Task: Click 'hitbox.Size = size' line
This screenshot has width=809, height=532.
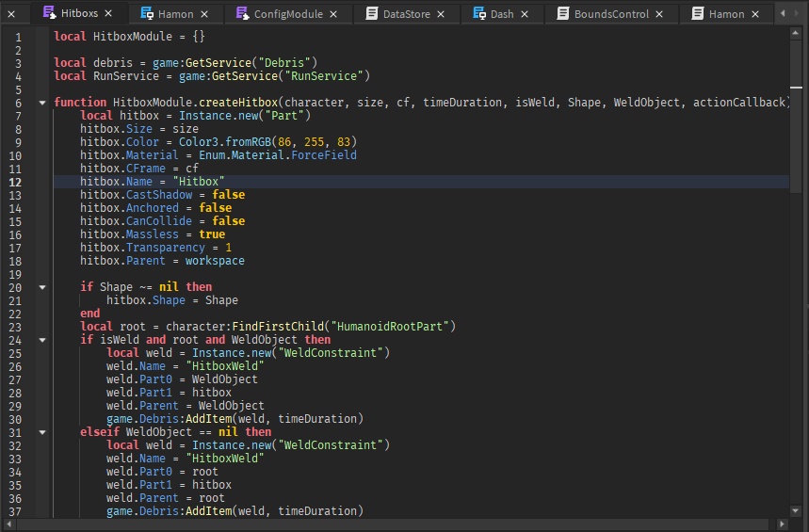Action: coord(139,128)
